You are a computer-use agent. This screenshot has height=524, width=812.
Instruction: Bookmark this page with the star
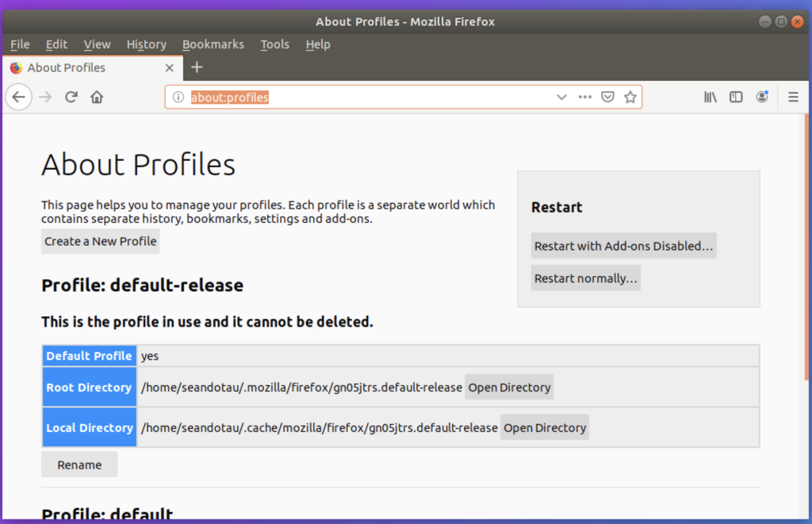pyautogui.click(x=630, y=97)
